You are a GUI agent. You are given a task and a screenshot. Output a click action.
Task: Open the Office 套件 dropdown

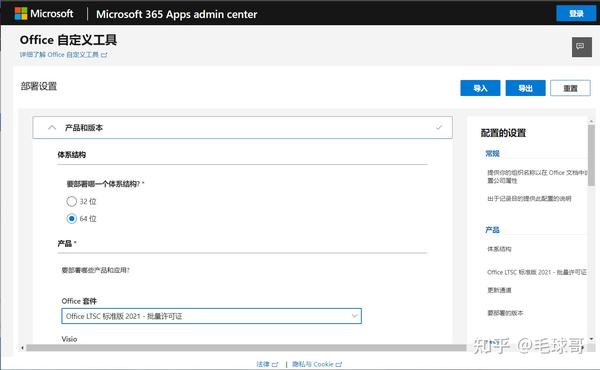pos(211,316)
